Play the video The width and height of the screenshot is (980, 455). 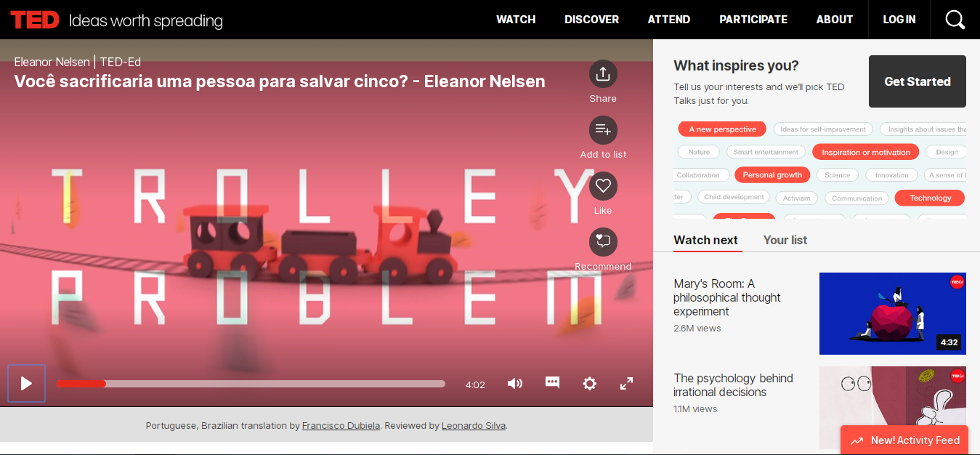27,383
